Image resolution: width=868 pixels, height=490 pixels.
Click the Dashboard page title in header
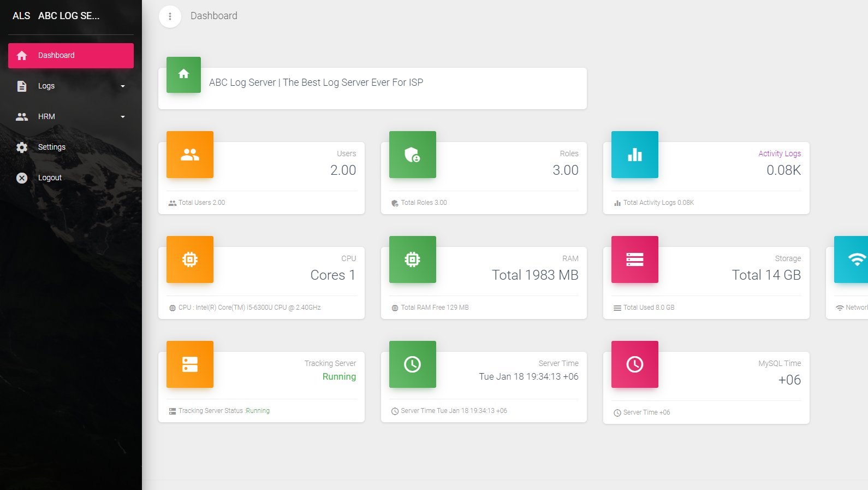[x=214, y=16]
